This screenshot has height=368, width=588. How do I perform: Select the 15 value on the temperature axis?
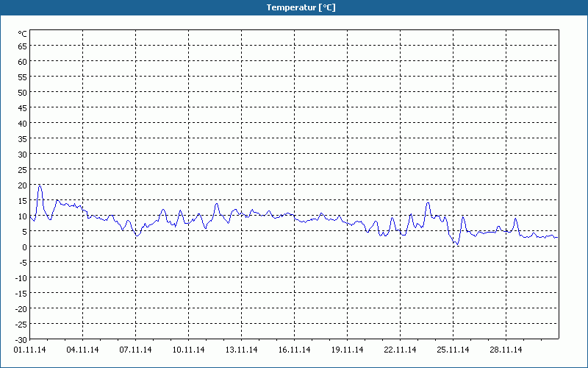[23, 201]
